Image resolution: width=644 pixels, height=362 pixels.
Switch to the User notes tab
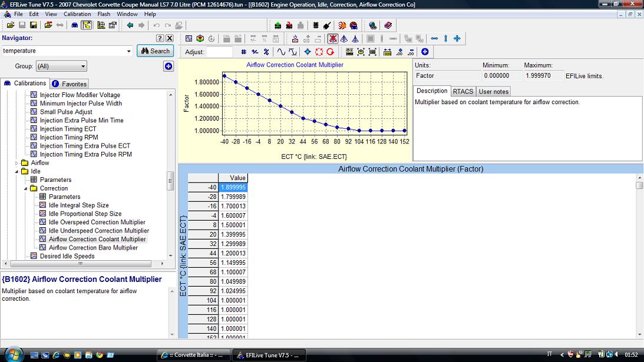click(494, 91)
